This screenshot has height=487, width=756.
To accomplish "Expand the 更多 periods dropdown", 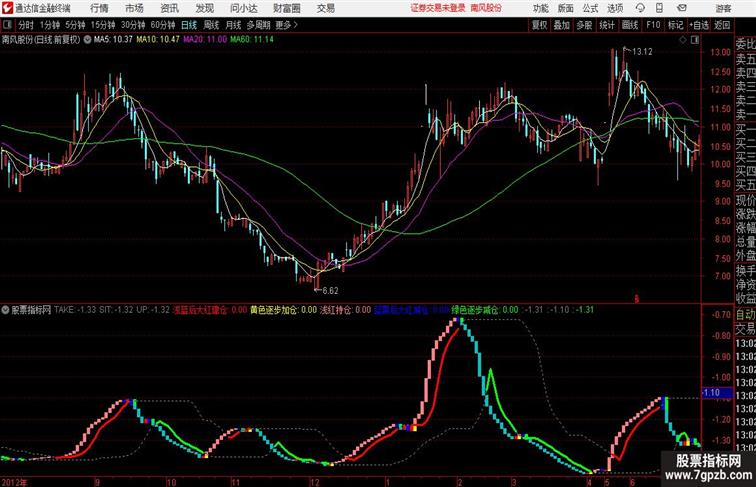I will [x=286, y=25].
